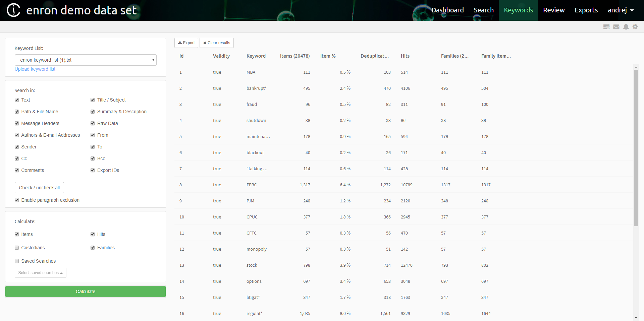The width and height of the screenshot is (644, 321).
Task: Click the scrollbar down arrow
Action: coord(636,317)
